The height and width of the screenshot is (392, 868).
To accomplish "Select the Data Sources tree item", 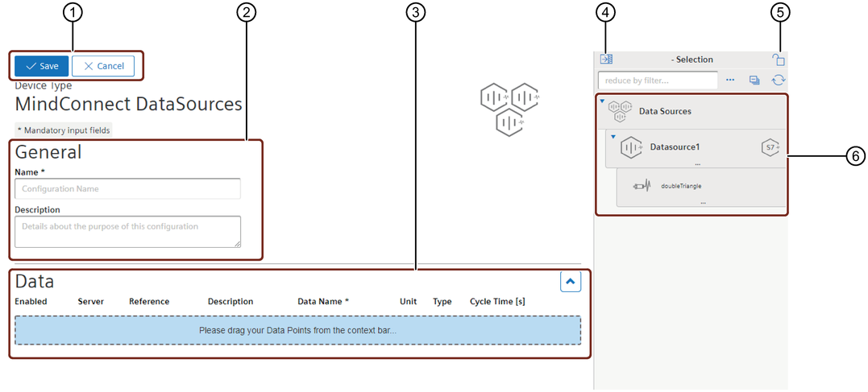I will pos(692,112).
